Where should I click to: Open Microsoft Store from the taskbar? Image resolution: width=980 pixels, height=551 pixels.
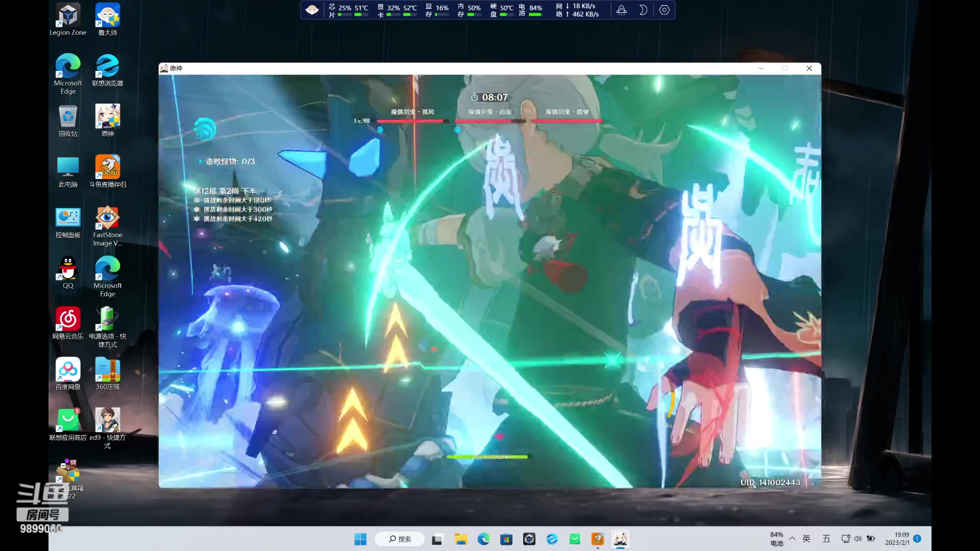pos(506,539)
